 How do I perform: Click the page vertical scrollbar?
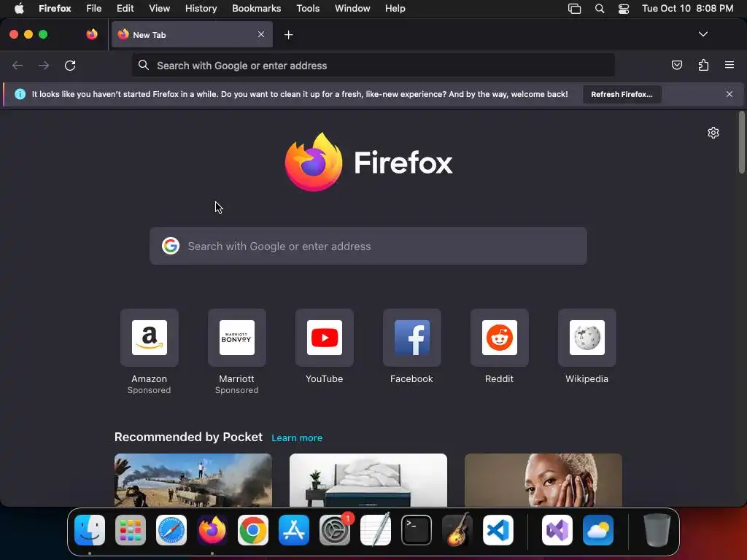point(742,143)
